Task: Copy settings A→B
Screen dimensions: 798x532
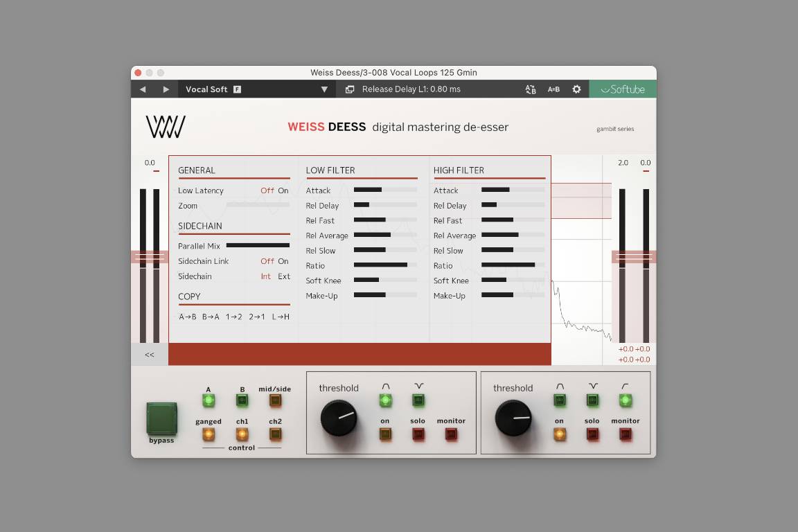Action: [x=188, y=317]
